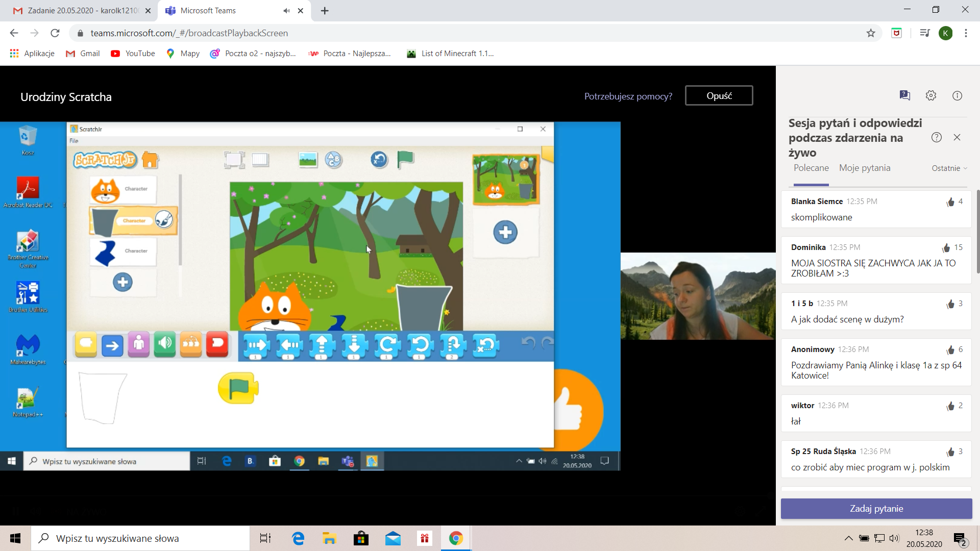This screenshot has width=980, height=551.
Task: Select the orange control blocks category
Action: click(x=191, y=344)
